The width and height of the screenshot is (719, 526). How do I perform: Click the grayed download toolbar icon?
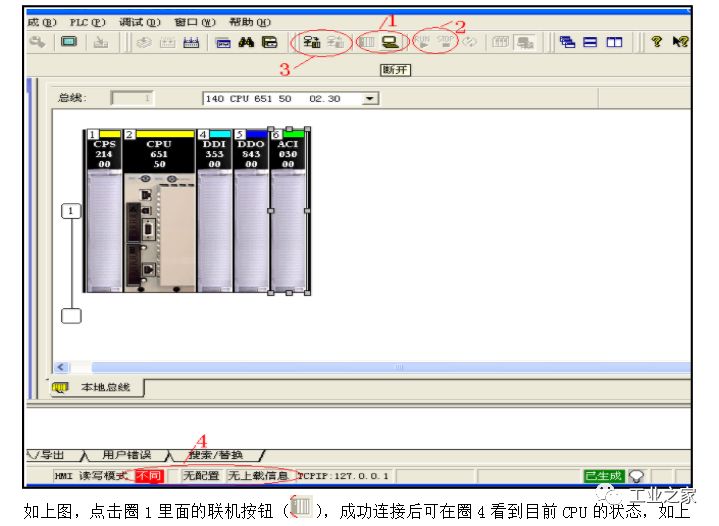[100, 43]
